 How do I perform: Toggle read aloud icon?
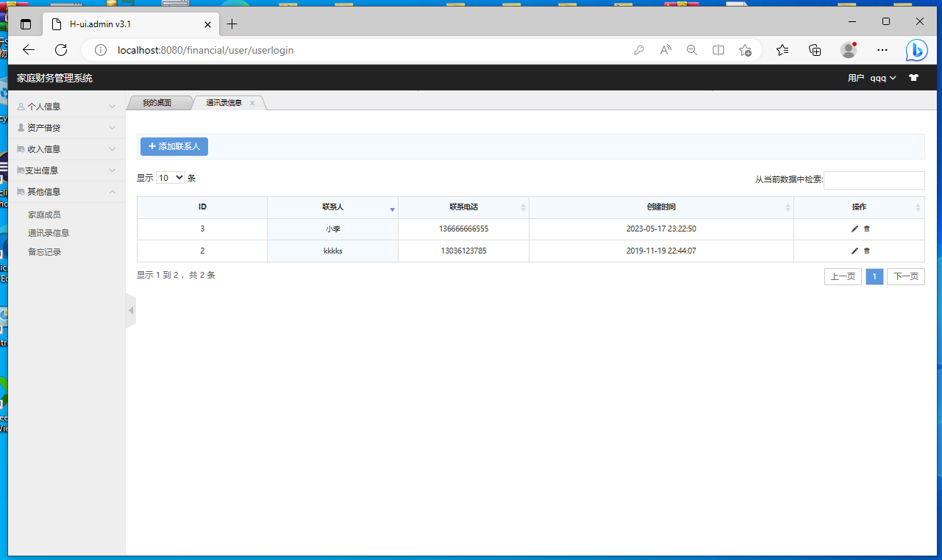(666, 50)
